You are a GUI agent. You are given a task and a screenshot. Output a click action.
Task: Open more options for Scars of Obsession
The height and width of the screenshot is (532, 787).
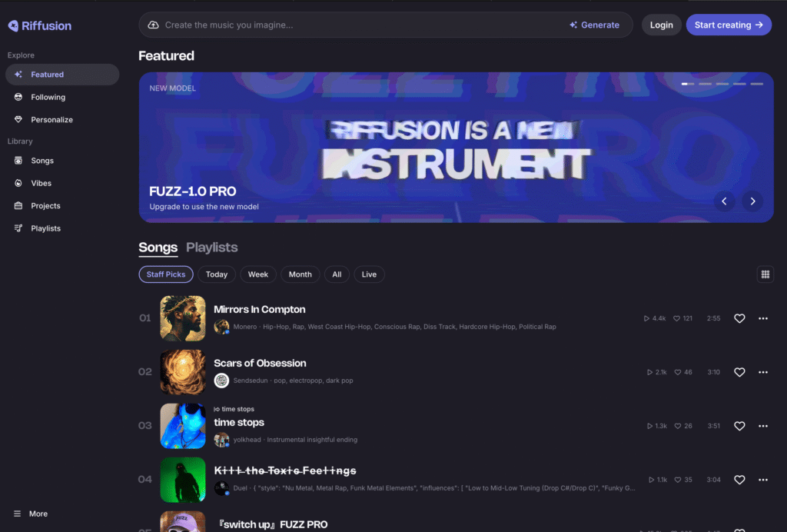click(763, 372)
